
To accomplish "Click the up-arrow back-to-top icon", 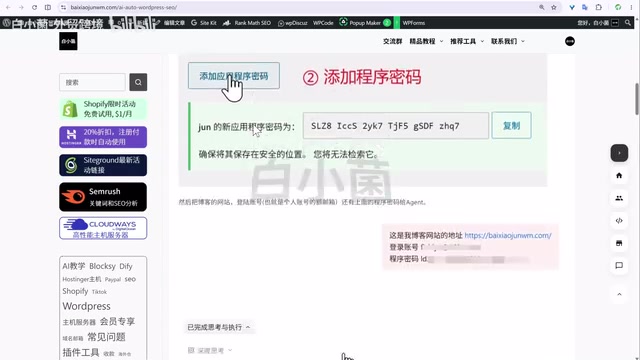I will 619,294.
